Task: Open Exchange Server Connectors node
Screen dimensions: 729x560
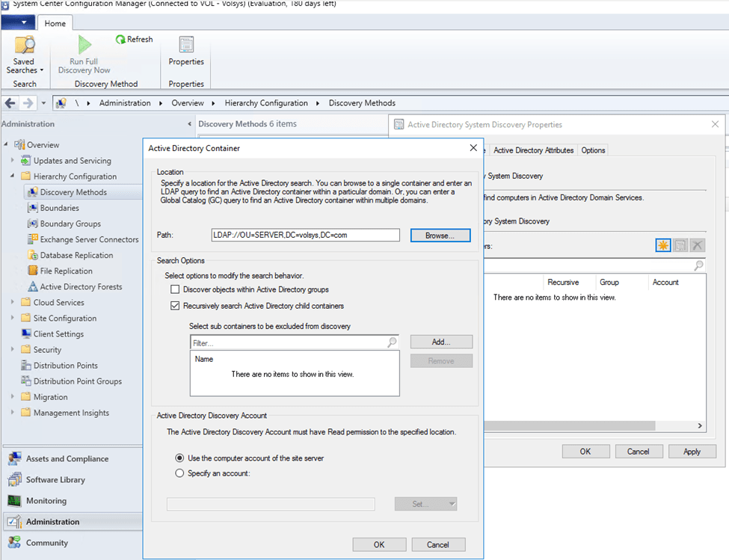Action: 89,239
